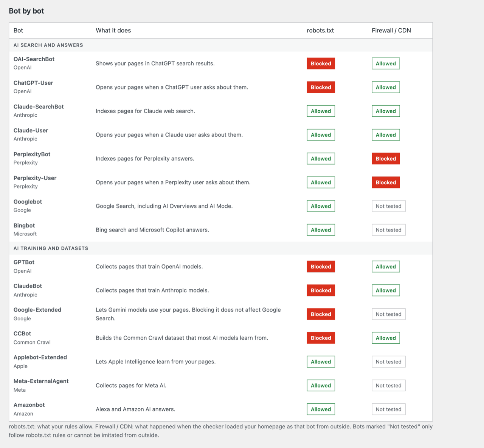
Task: Click the "Bot by bot" heading
Action: point(26,11)
